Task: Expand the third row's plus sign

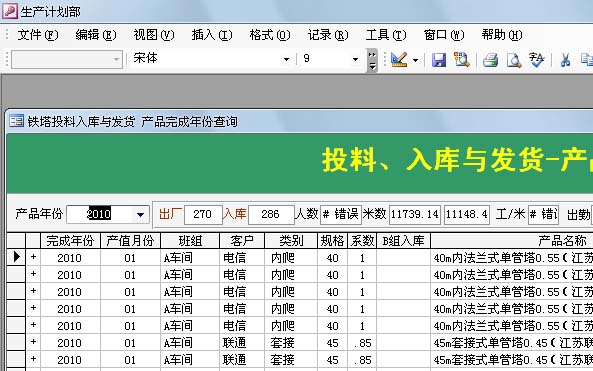Action: [x=33, y=290]
